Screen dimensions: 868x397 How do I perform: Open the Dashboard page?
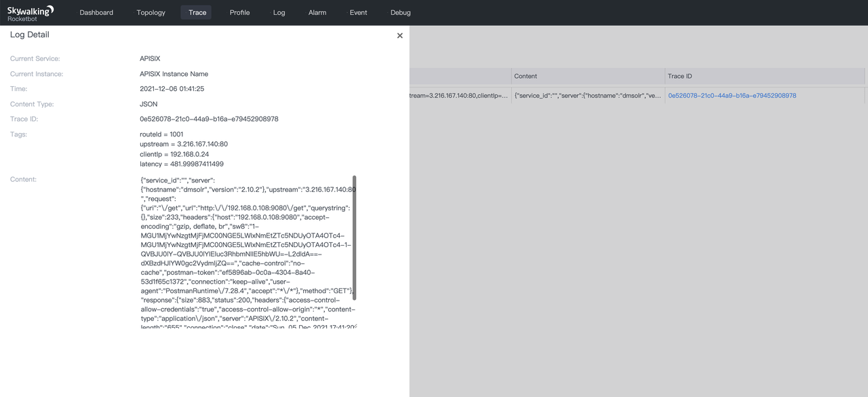(x=96, y=12)
